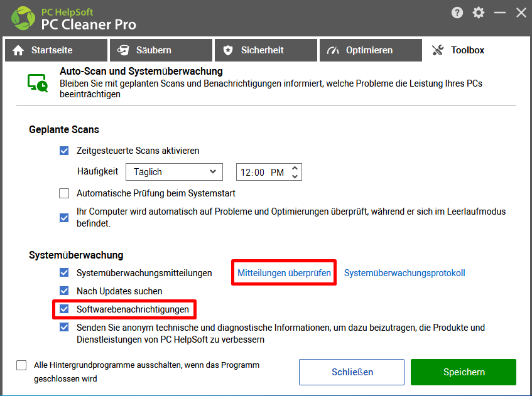The width and height of the screenshot is (532, 396).
Task: Click the wrench icon on the Toolbox tab
Action: [438, 50]
